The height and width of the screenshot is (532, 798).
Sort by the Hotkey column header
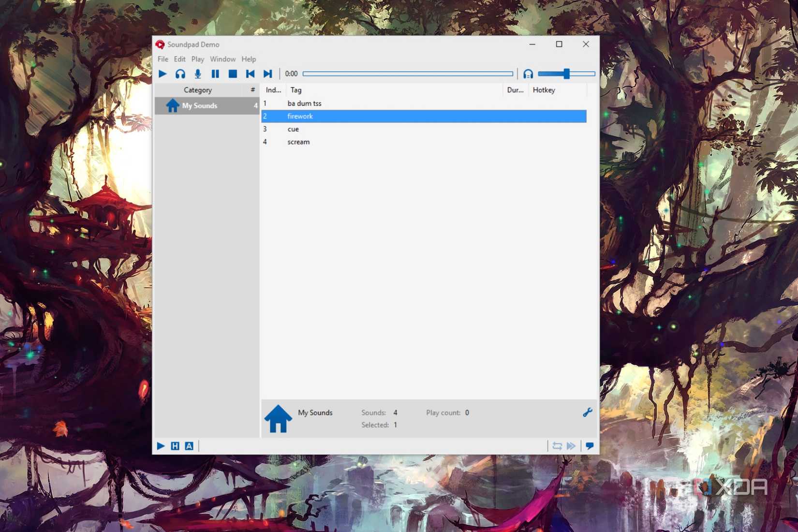click(557, 90)
